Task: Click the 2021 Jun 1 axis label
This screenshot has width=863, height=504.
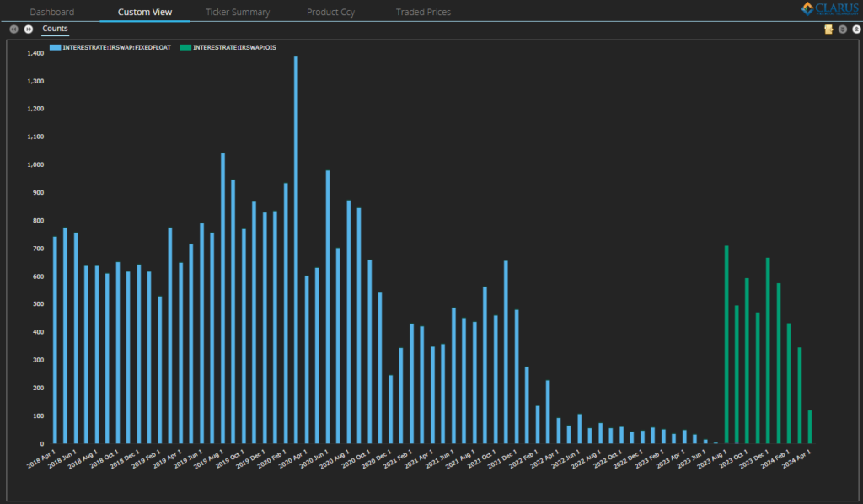Action: coord(440,458)
